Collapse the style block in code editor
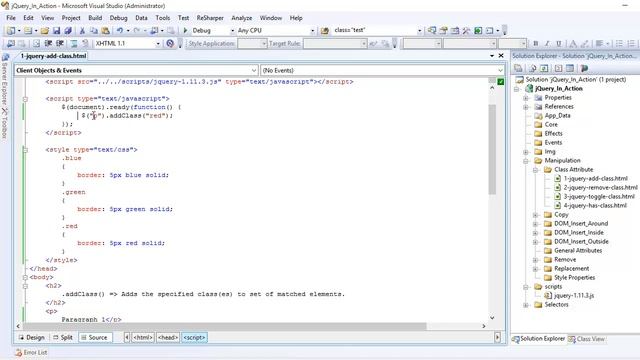The image size is (640, 360). pyautogui.click(x=25, y=150)
